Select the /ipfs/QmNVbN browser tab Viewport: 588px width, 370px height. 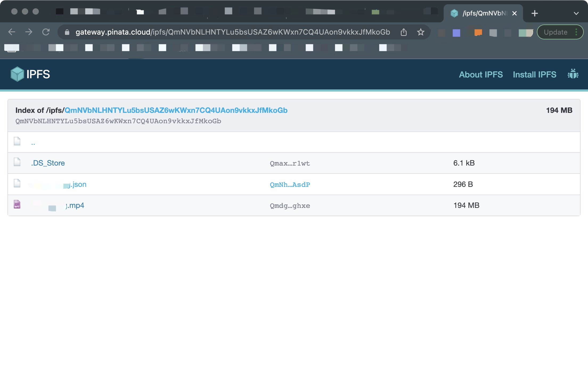483,13
